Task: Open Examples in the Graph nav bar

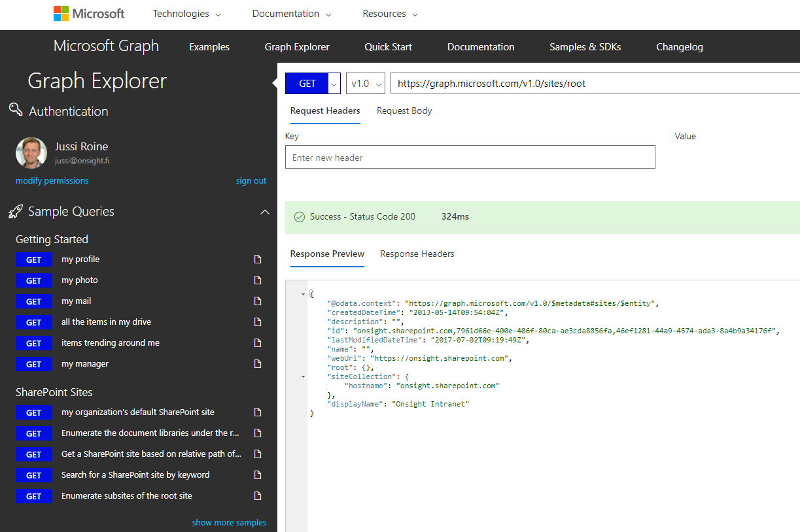Action: coord(209,47)
